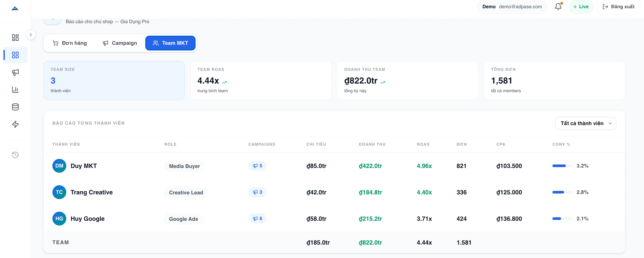Click the Team Size stat card

coord(114,80)
